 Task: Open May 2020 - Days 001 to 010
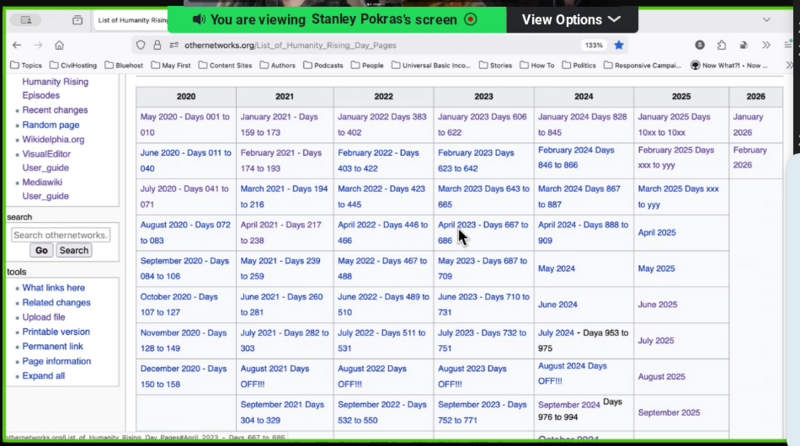pyautogui.click(x=185, y=125)
